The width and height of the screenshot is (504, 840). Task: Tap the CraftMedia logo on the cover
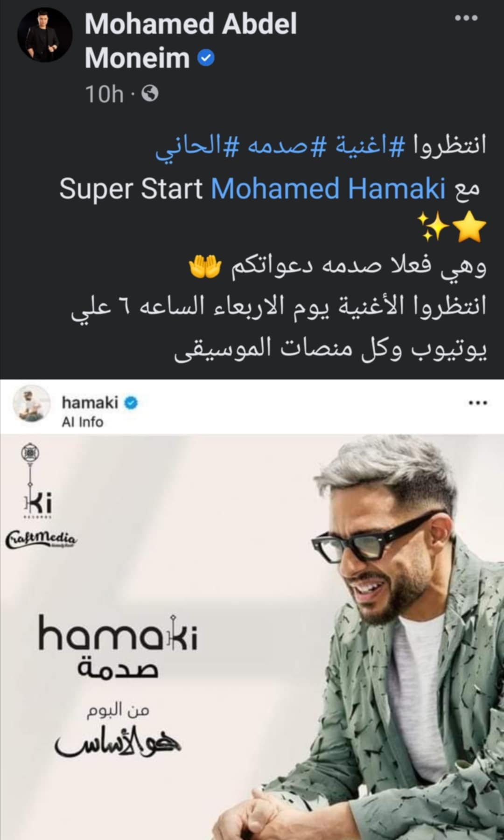click(41, 540)
